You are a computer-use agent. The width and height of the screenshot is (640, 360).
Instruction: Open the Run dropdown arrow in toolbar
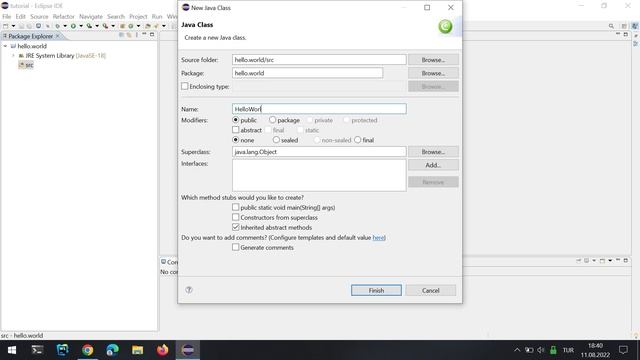(x=81, y=26)
